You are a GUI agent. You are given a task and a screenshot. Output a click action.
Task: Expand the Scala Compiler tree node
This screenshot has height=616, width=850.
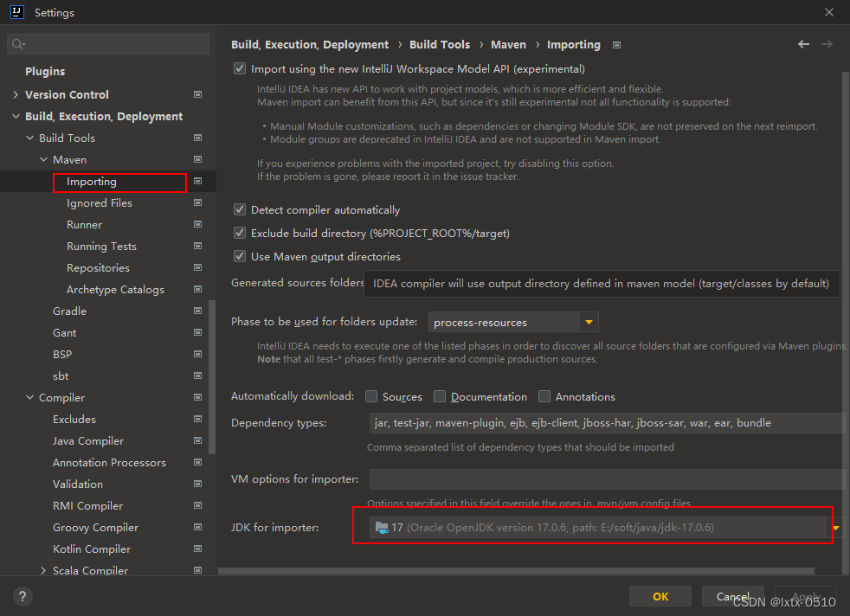(43, 570)
